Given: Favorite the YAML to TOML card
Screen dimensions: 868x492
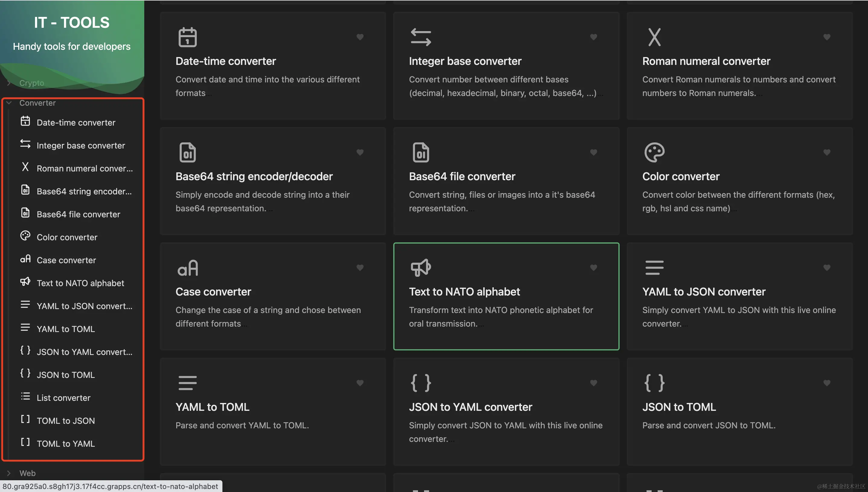Looking at the screenshot, I should click(x=360, y=383).
